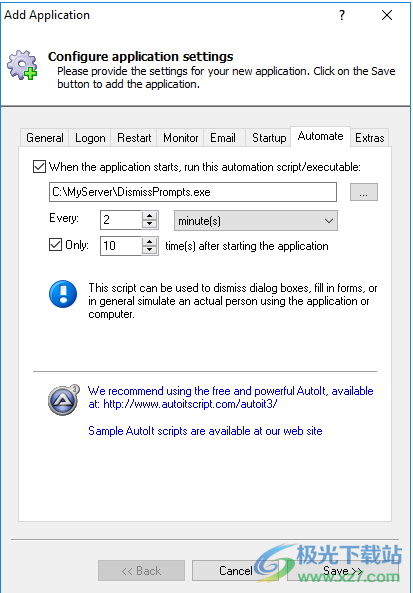Viewport: 413px width, 593px height.
Task: Open the AutoIt website link
Action: pyautogui.click(x=190, y=404)
